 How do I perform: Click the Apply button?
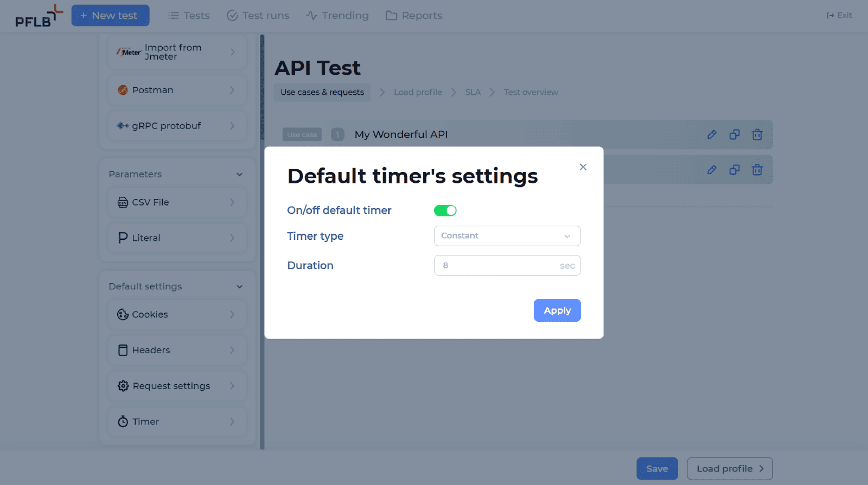(x=557, y=310)
